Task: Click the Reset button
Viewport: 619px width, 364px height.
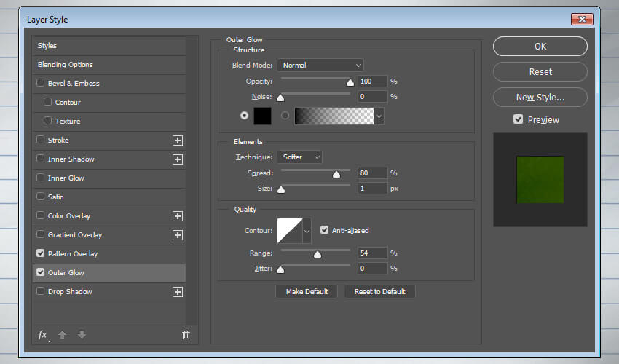Action: [x=540, y=72]
